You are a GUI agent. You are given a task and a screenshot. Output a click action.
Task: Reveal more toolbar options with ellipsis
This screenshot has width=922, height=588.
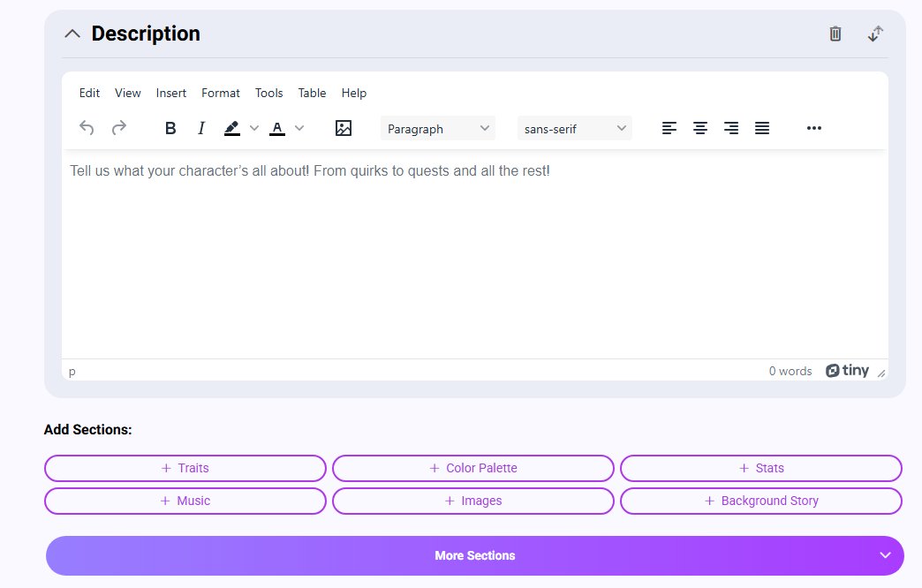pyautogui.click(x=813, y=128)
